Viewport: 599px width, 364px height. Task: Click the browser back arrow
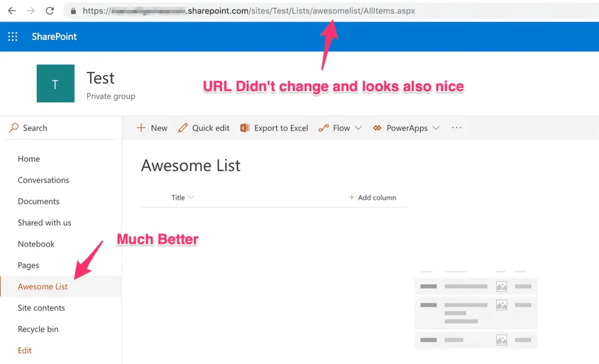[11, 11]
